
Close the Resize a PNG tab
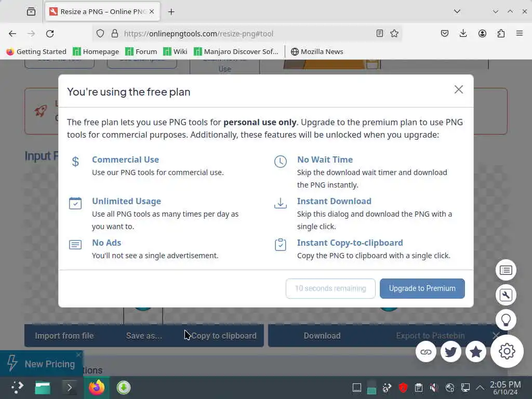pos(152,11)
